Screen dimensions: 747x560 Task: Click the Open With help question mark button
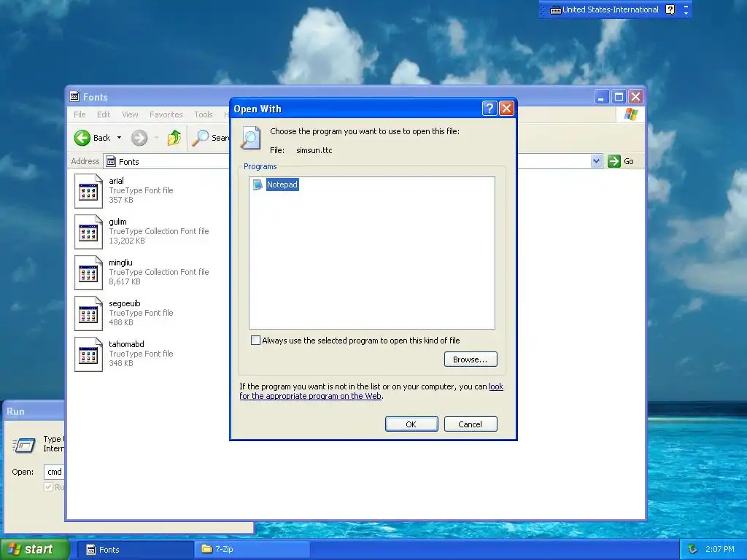click(489, 109)
